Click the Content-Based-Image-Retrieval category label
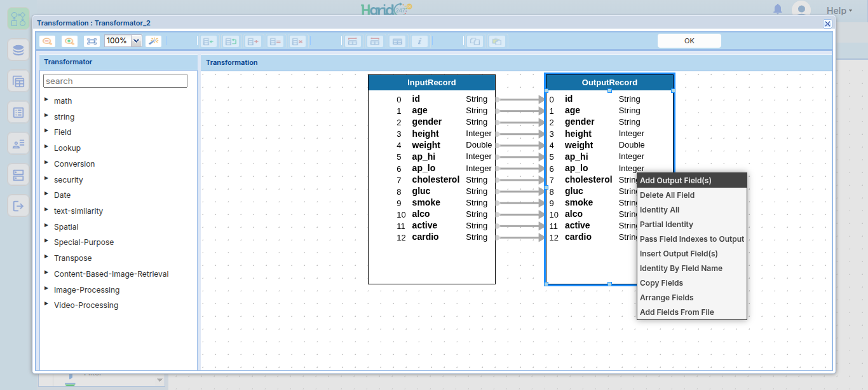Viewport: 868px width, 390px height. (111, 274)
